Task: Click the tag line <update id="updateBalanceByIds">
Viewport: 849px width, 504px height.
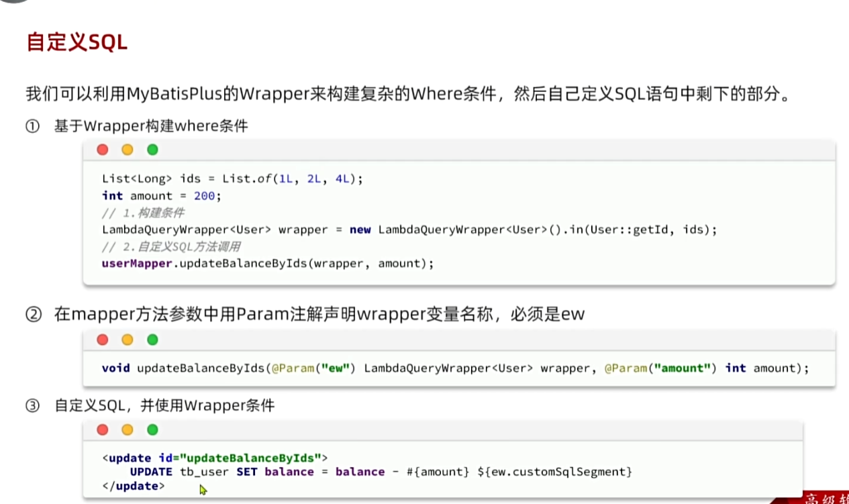Action: pos(215,458)
